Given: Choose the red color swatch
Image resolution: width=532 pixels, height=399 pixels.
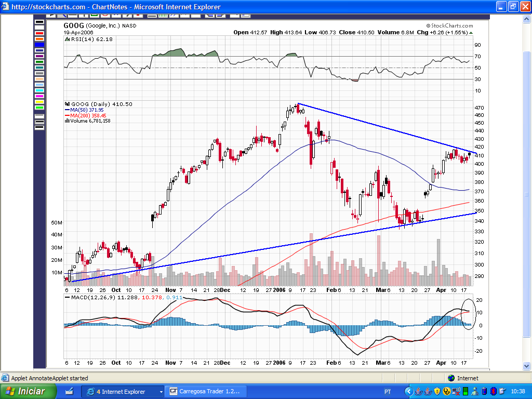Looking at the screenshot, I should point(39,33).
